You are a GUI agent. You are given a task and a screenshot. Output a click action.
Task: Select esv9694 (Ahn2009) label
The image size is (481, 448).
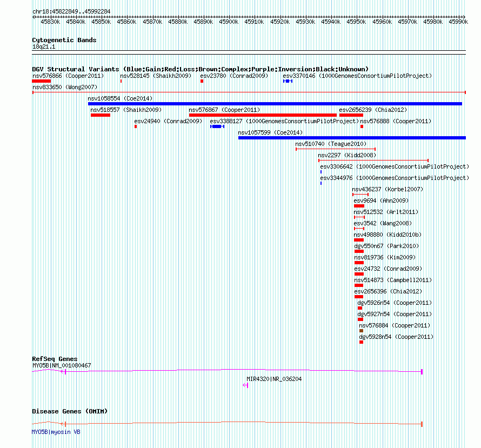pyautogui.click(x=381, y=200)
